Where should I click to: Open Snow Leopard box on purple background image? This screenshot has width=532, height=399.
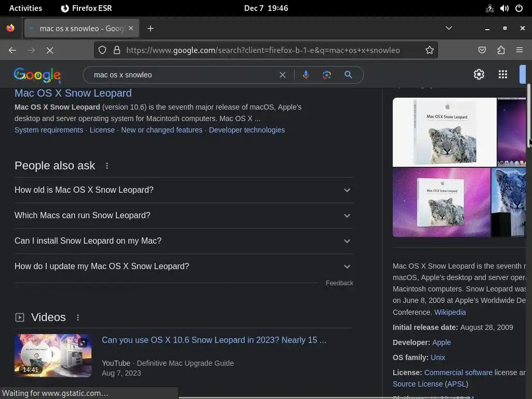point(442,202)
